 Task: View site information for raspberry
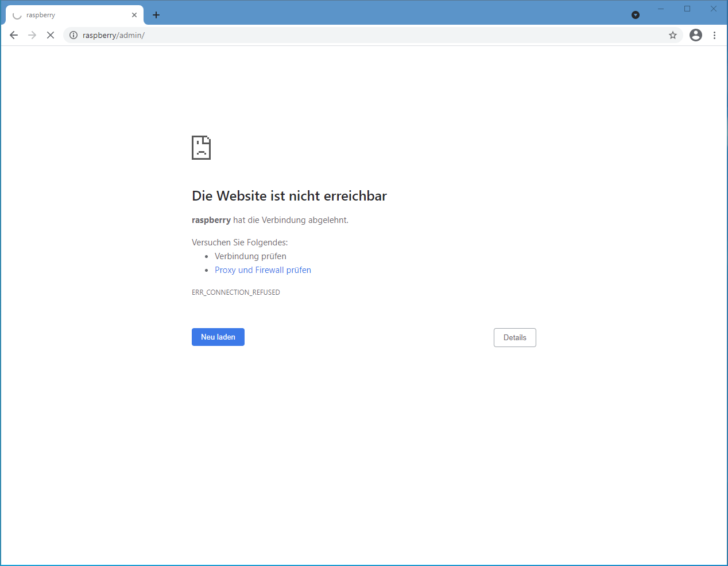[x=73, y=35]
